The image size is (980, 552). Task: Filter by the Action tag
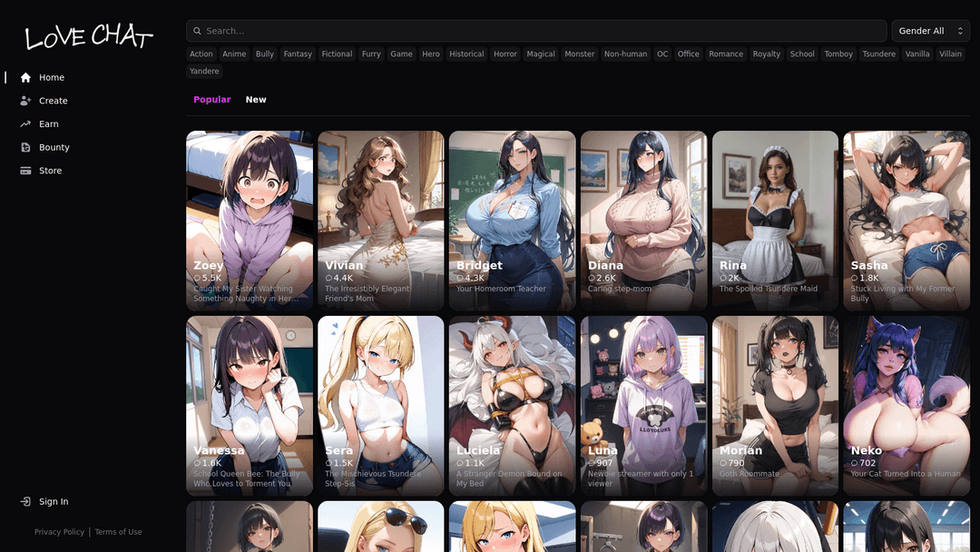201,54
